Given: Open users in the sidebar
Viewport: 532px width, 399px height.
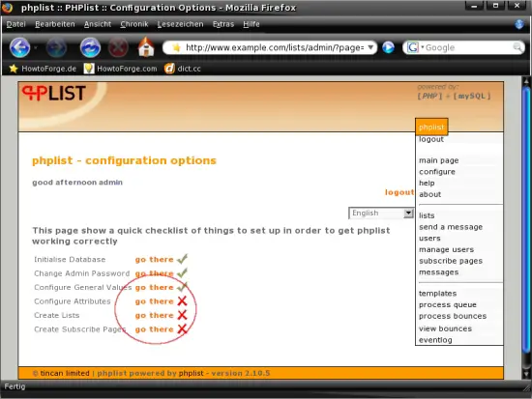Looking at the screenshot, I should point(429,239).
